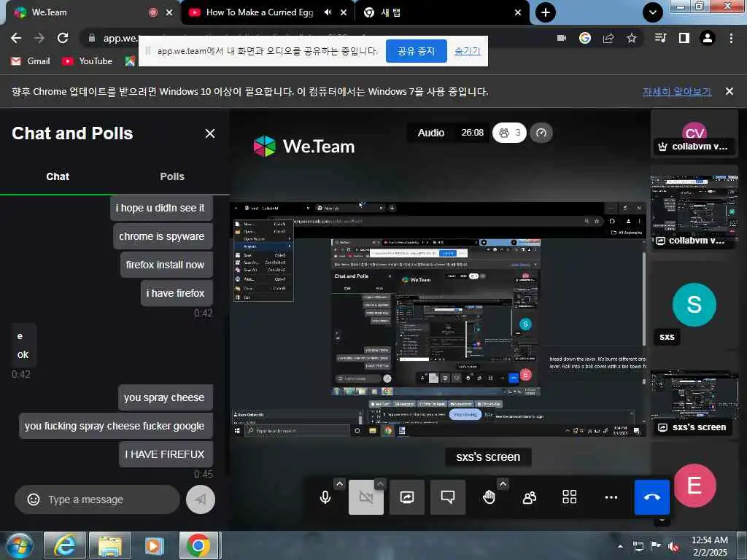This screenshot has height=560, width=747.
Task: Send the chat message with arrow button
Action: [x=201, y=499]
